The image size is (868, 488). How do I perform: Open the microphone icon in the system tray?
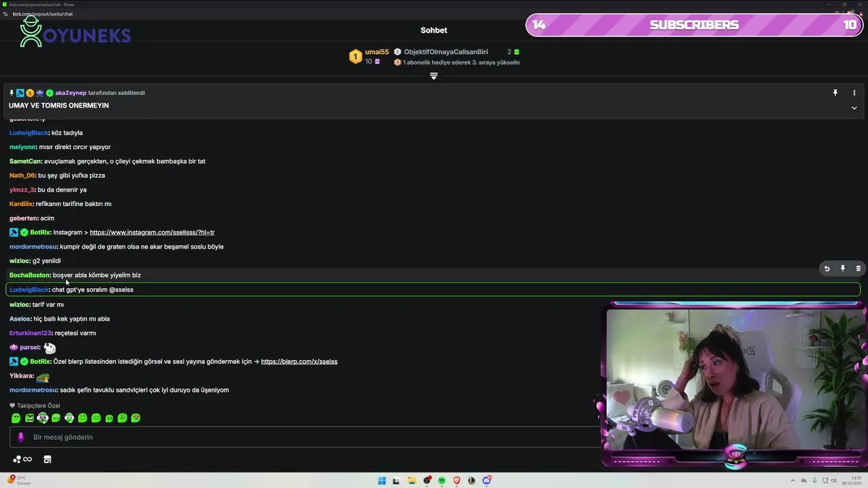point(814,481)
